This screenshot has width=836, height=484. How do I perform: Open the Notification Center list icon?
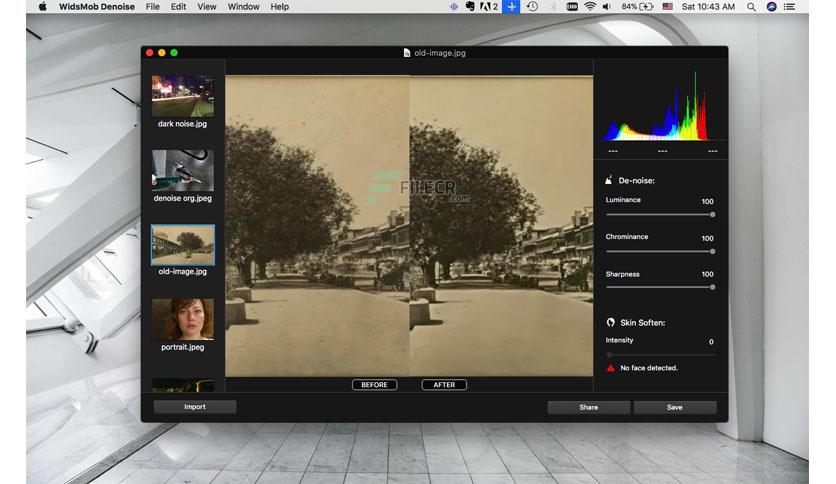[790, 6]
